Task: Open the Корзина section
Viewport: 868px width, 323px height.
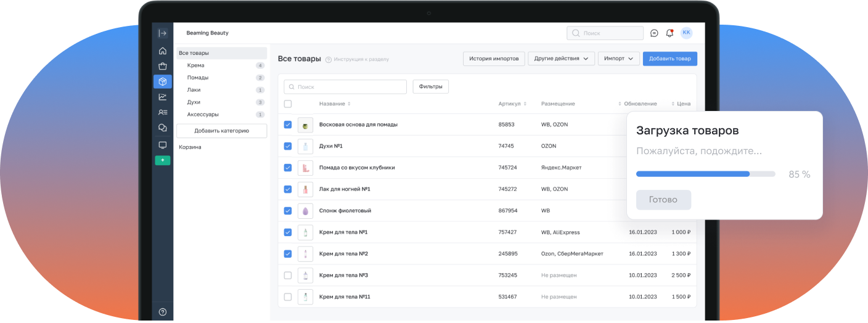Action: 190,147
